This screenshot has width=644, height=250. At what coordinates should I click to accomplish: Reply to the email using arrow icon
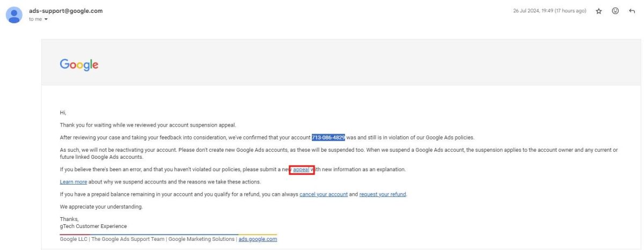[x=632, y=11]
